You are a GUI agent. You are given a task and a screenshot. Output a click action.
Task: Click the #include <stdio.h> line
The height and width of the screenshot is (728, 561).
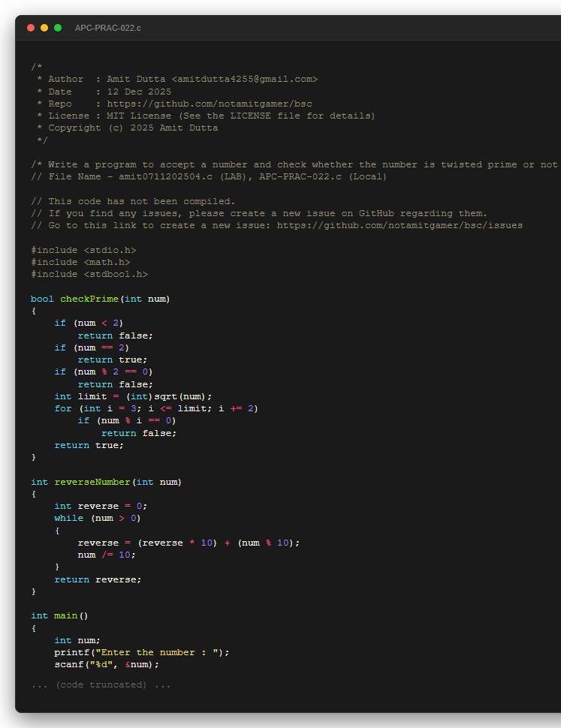click(x=83, y=250)
